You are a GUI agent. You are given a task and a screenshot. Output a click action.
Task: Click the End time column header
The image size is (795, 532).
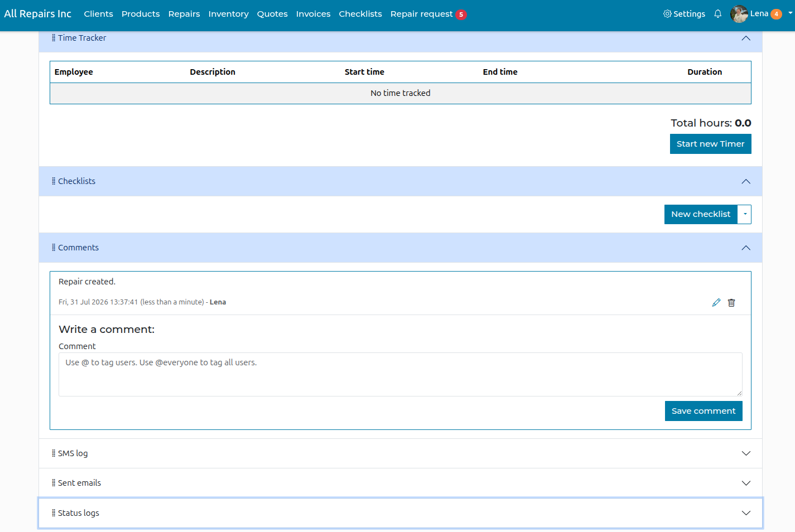coord(500,72)
